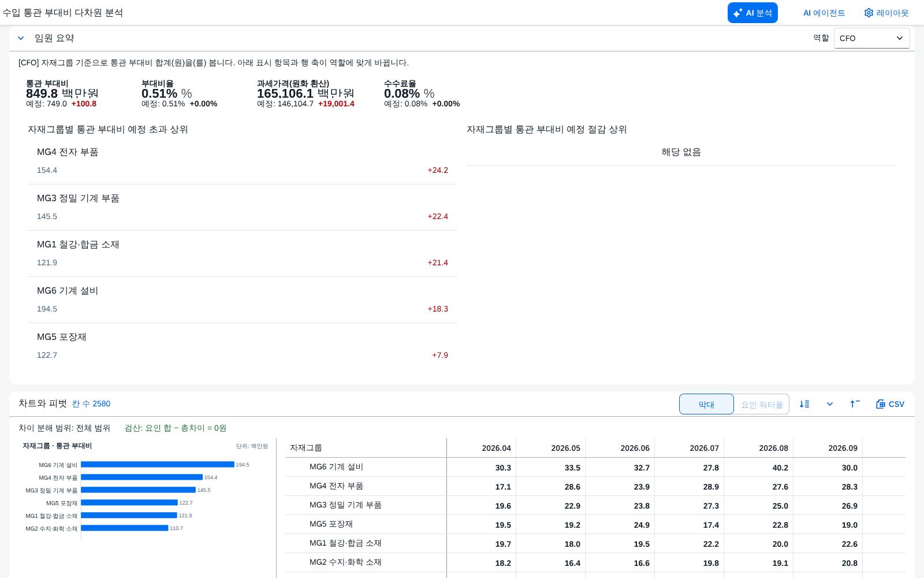Open the chevron dropdown next to sort
924x578 pixels.
tap(830, 404)
